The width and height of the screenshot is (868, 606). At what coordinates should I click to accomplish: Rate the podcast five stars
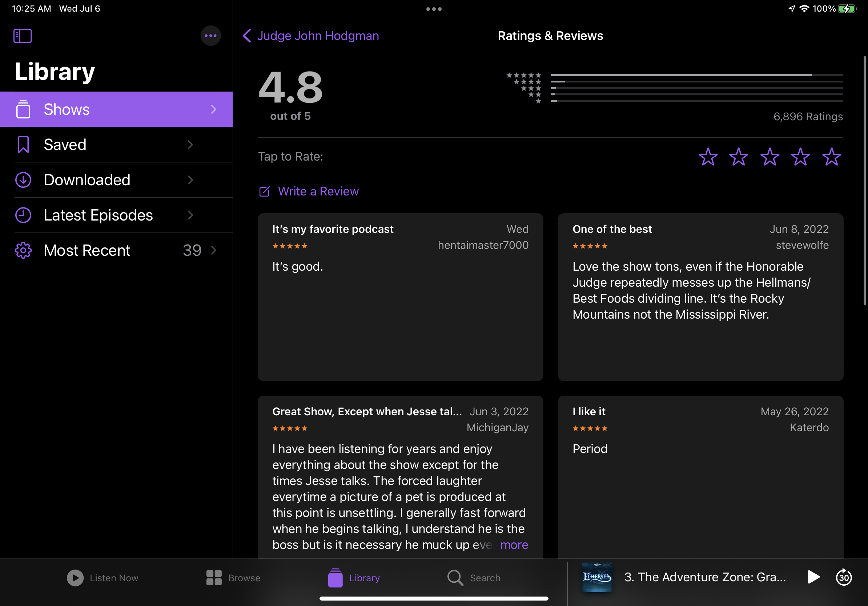pos(831,157)
